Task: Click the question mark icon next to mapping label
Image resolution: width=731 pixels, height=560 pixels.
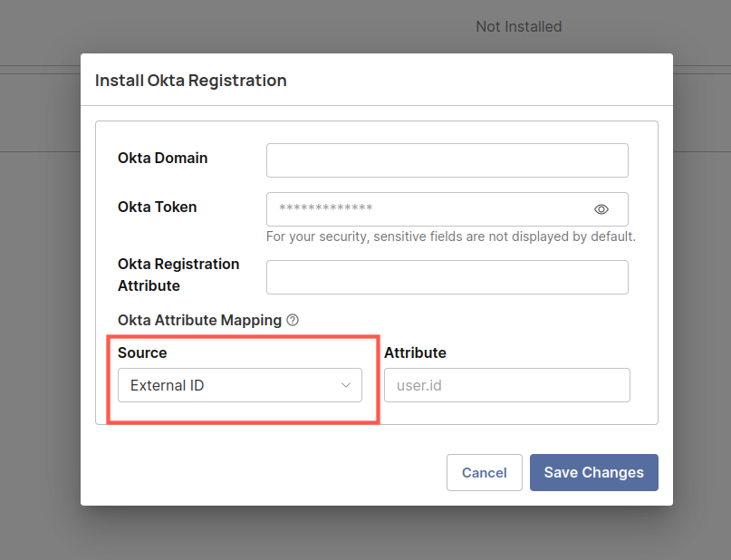Action: point(292,320)
